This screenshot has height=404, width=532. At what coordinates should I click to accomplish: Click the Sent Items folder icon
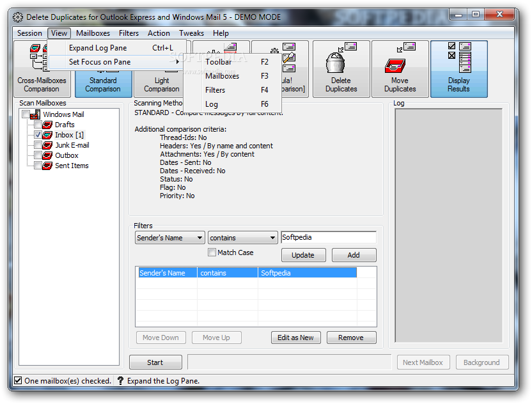point(47,166)
